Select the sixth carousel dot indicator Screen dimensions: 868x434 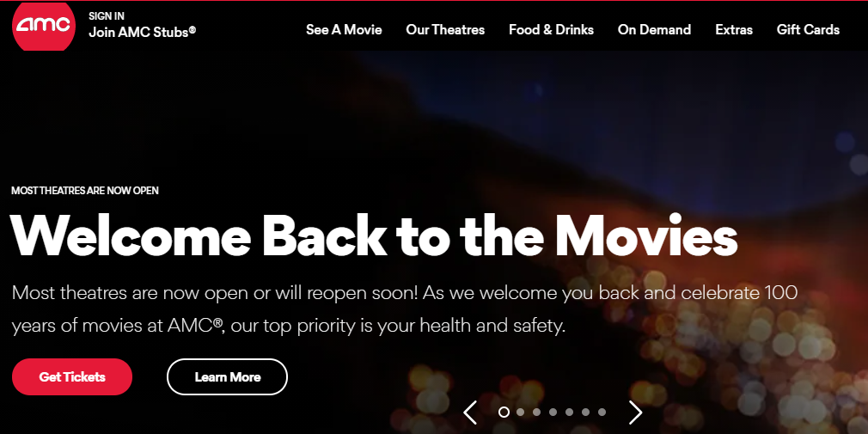pos(585,412)
